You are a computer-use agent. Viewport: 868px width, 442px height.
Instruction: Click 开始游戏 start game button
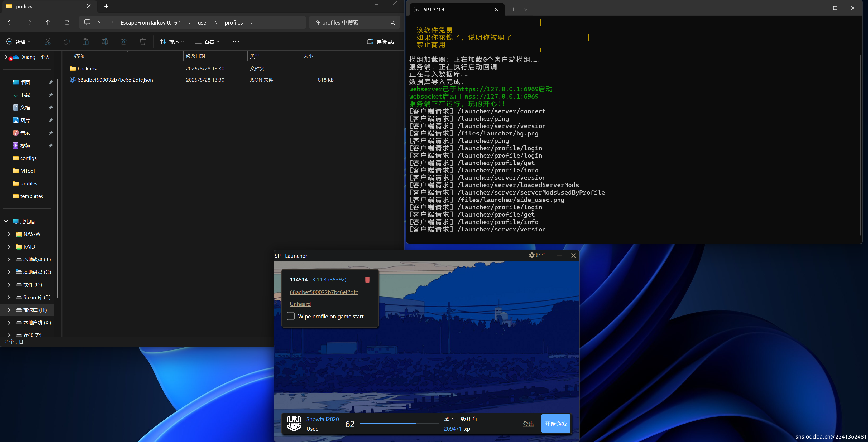[556, 424]
